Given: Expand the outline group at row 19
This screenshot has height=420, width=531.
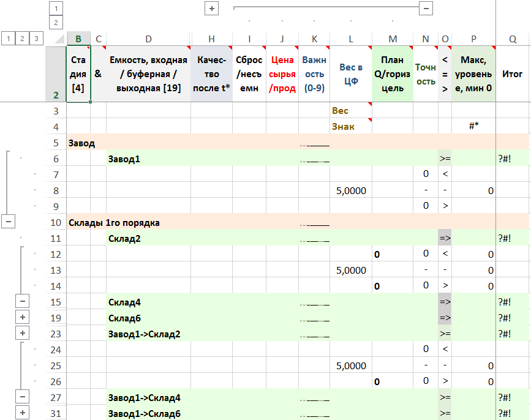Looking at the screenshot, I should tap(23, 317).
